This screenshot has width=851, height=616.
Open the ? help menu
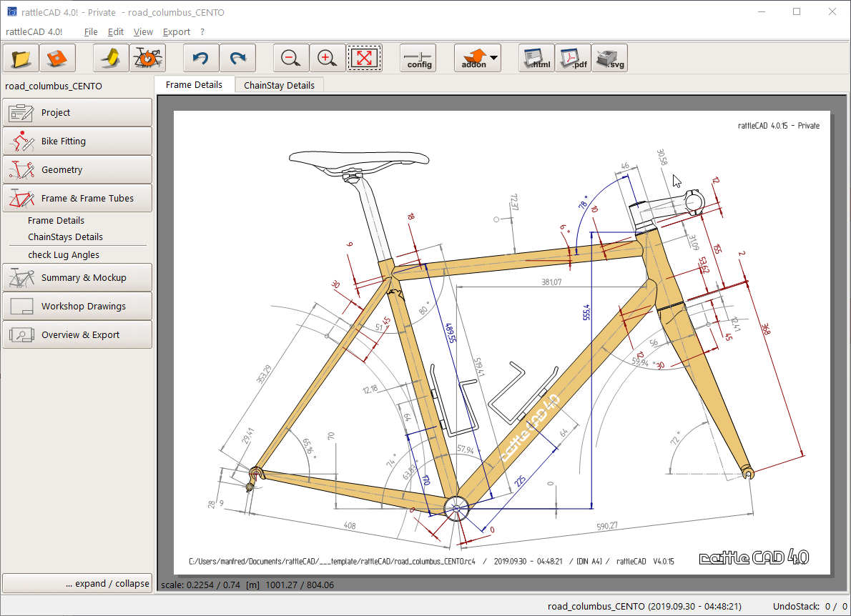point(202,32)
